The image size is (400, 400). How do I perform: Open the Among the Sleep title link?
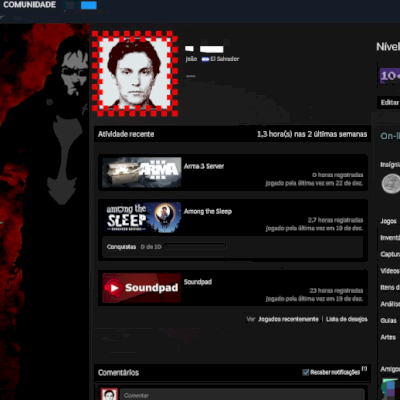208,211
